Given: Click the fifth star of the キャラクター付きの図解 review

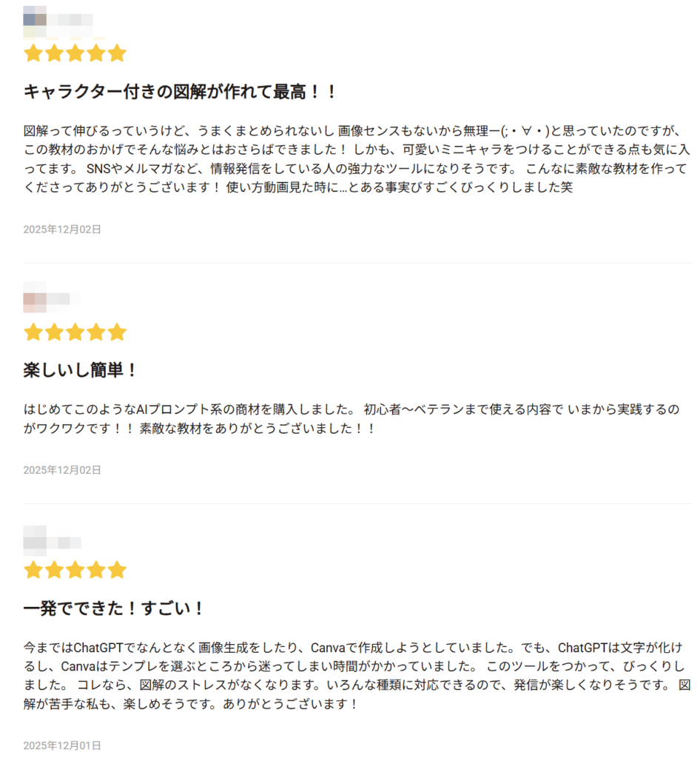Looking at the screenshot, I should pyautogui.click(x=117, y=53).
